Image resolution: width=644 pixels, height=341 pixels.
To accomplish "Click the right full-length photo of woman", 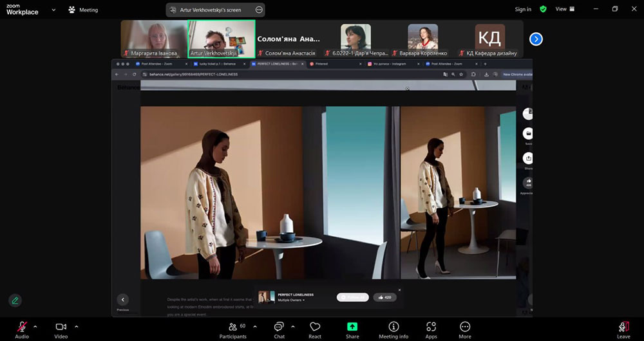I will click(x=459, y=193).
